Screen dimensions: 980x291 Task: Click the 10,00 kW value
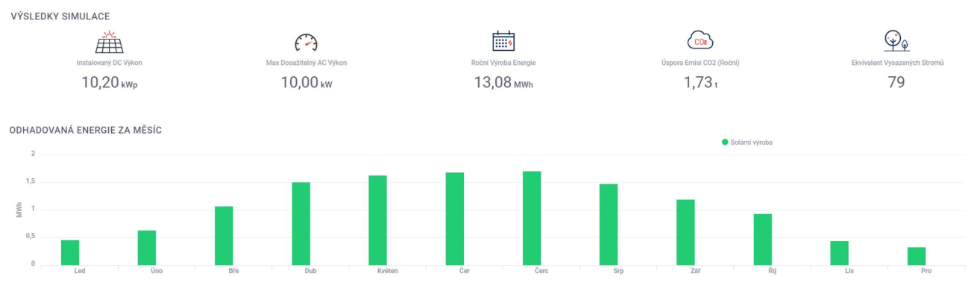pyautogui.click(x=307, y=83)
